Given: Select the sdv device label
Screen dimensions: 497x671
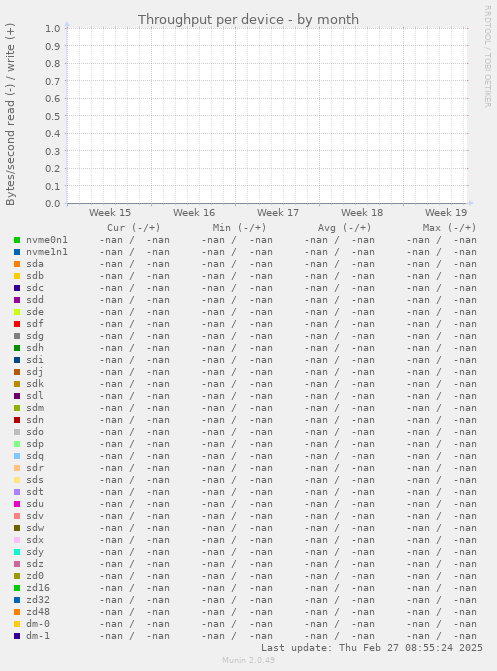Looking at the screenshot, I should 35,516.
